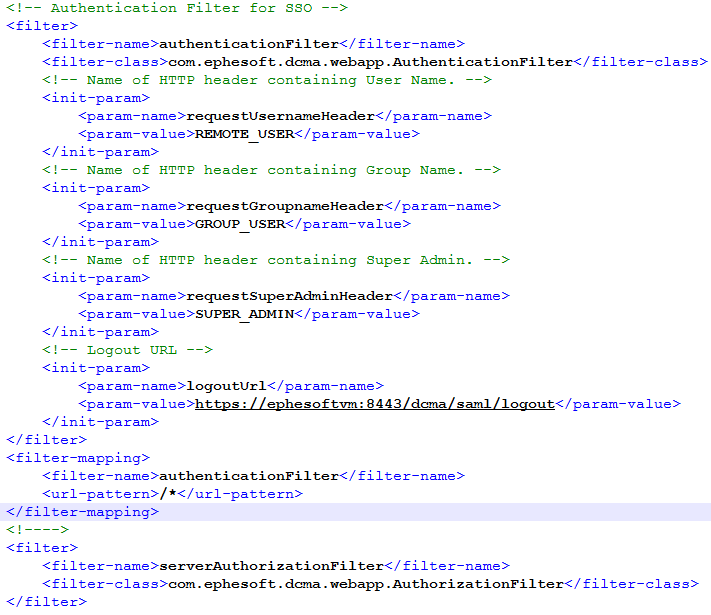Viewport: 711px width, 615px height.
Task: Click the comment about Group Name header
Action: click(x=271, y=170)
